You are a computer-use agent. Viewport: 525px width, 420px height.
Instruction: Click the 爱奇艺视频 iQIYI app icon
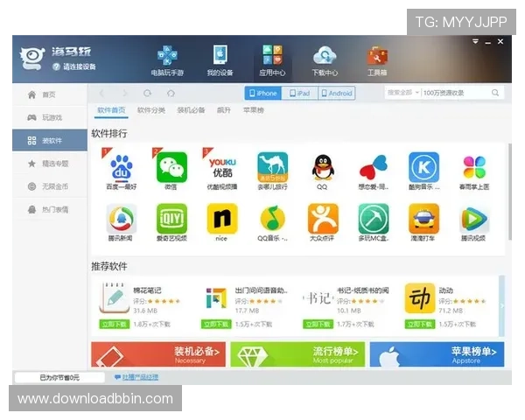171,219
